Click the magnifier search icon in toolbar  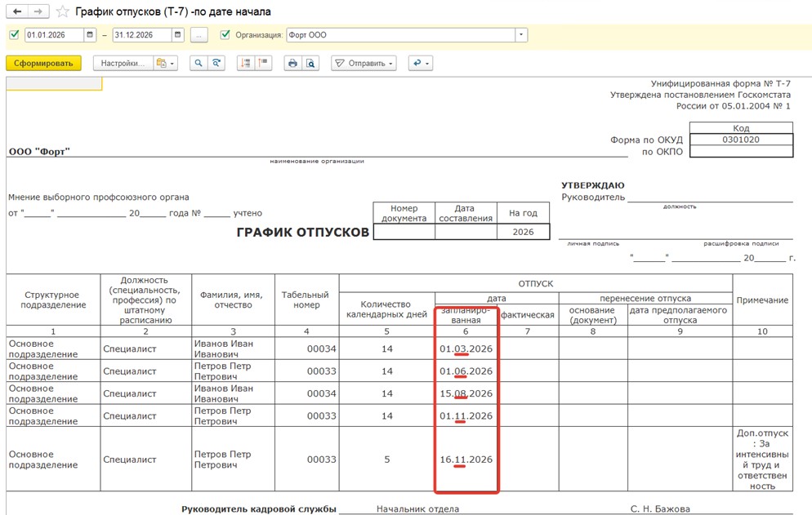tap(198, 63)
